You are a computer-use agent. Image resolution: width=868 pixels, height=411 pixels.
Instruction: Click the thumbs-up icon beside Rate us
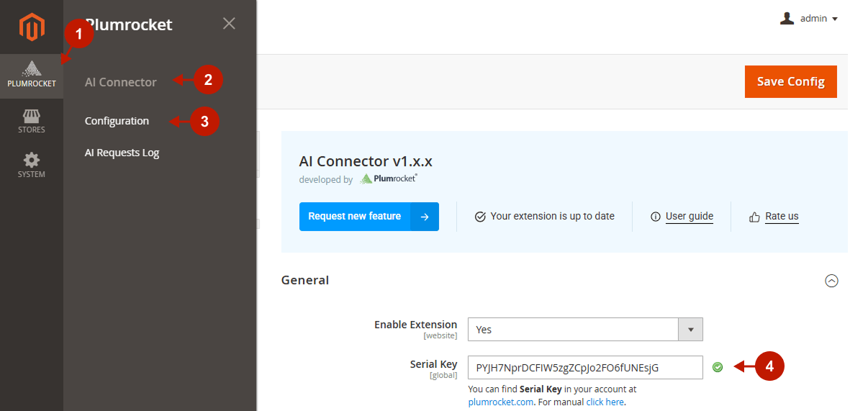pyautogui.click(x=755, y=217)
